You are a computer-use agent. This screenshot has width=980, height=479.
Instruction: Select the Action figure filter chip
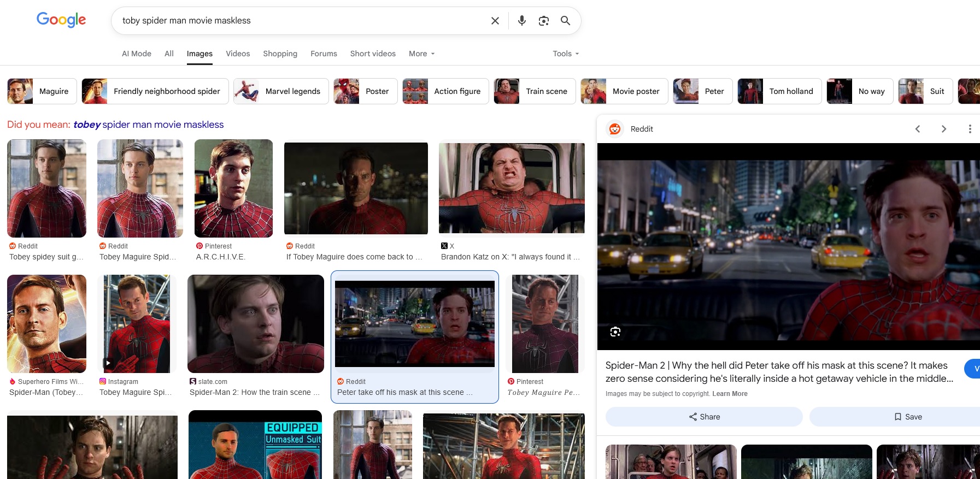446,91
